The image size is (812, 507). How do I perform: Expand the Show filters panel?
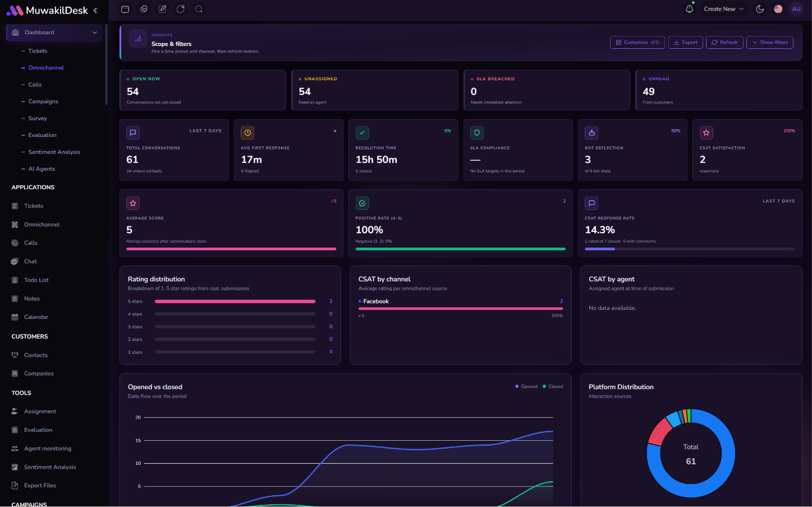(x=769, y=42)
